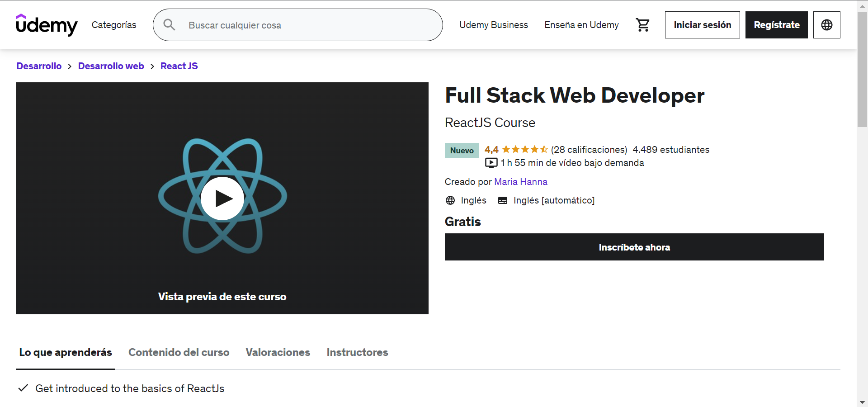Click the (28 calificaciones) text
The image size is (868, 407).
click(589, 150)
